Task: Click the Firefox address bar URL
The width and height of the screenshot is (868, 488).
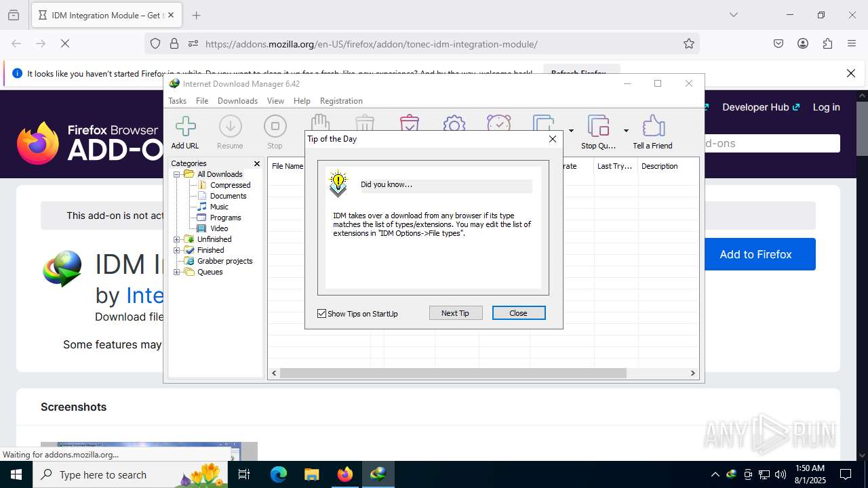Action: click(371, 44)
